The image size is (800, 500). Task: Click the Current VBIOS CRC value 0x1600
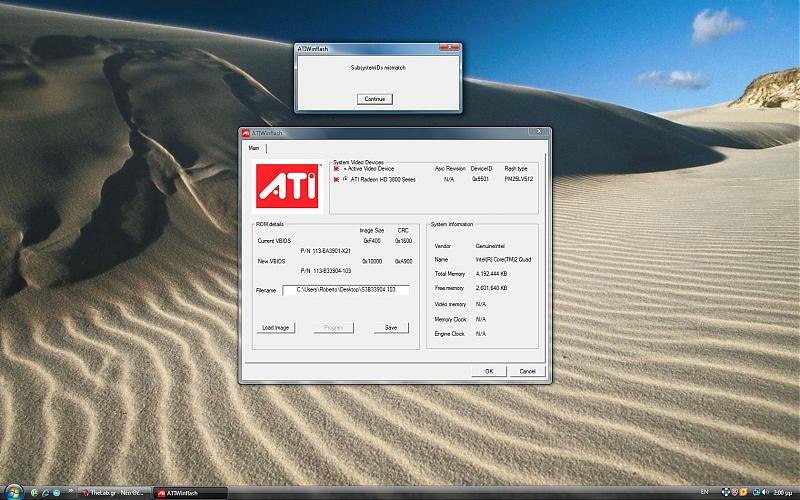click(403, 241)
